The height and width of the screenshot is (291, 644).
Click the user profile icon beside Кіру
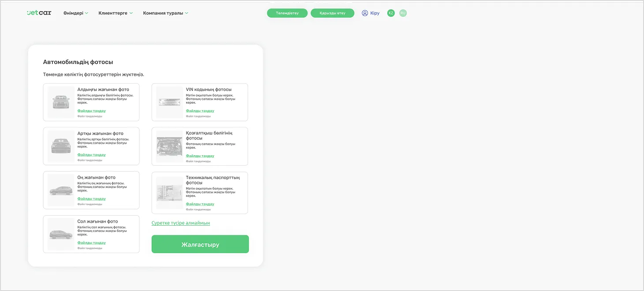pos(365,13)
